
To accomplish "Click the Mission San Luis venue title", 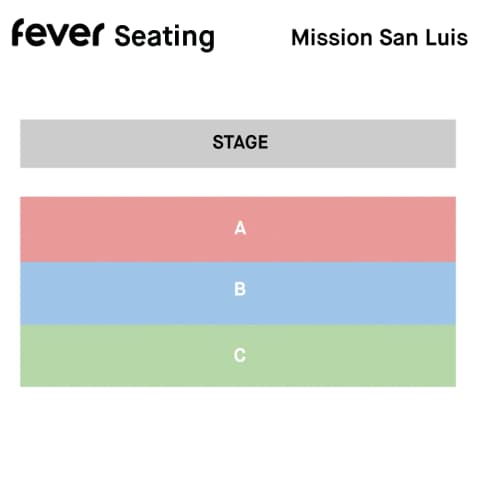I will click(380, 37).
